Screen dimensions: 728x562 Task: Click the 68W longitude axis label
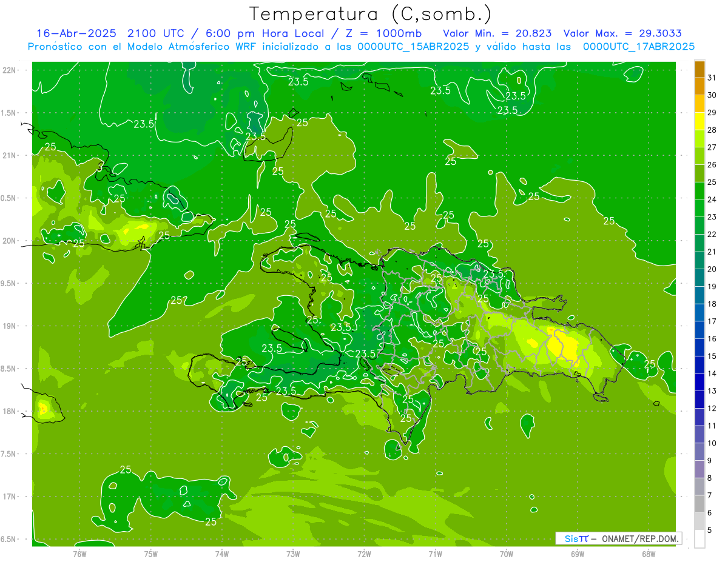click(x=648, y=554)
